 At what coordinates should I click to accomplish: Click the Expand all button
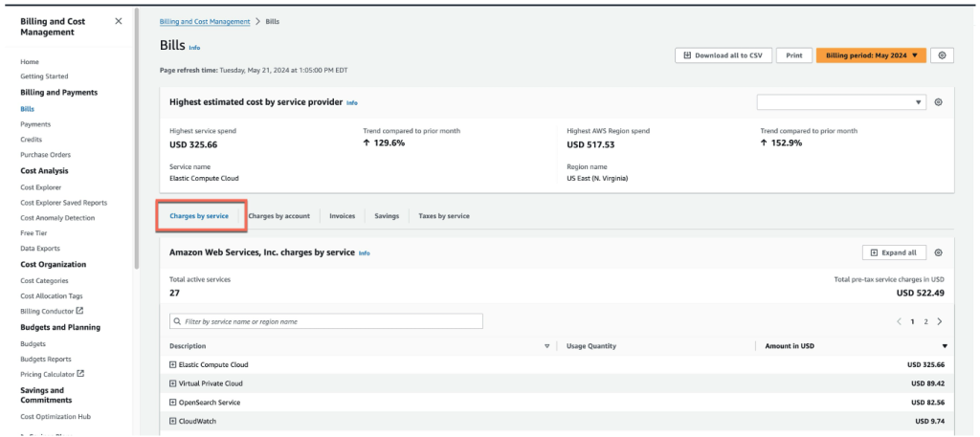click(x=894, y=252)
